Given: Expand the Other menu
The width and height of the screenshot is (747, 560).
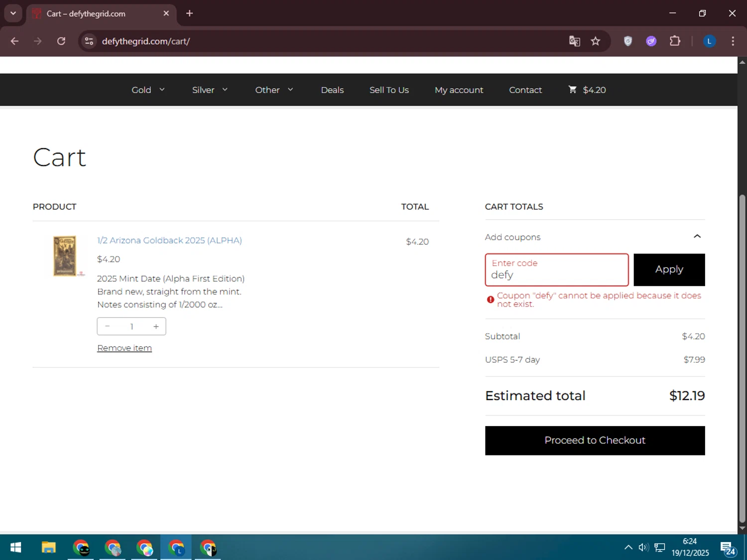Looking at the screenshot, I should 274,90.
